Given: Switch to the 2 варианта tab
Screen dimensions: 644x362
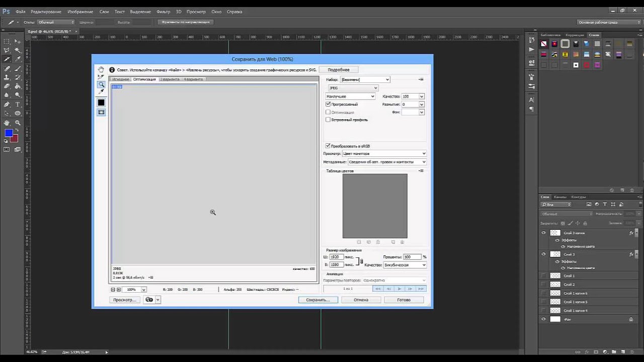Looking at the screenshot, I should pyautogui.click(x=170, y=79).
